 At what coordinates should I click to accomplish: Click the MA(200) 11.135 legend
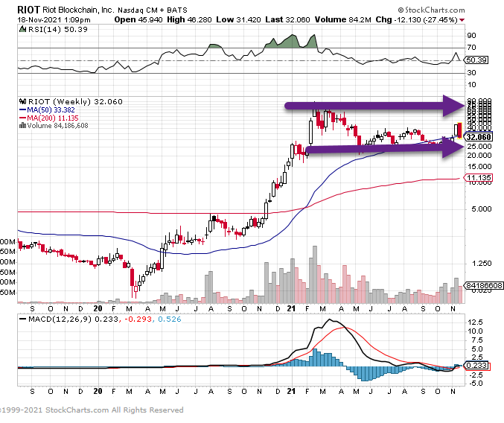coord(49,118)
